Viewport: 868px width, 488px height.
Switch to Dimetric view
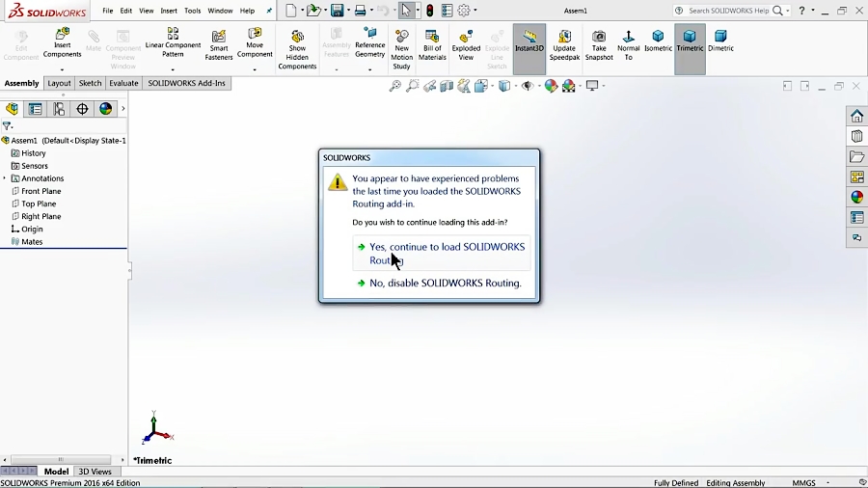click(x=720, y=41)
